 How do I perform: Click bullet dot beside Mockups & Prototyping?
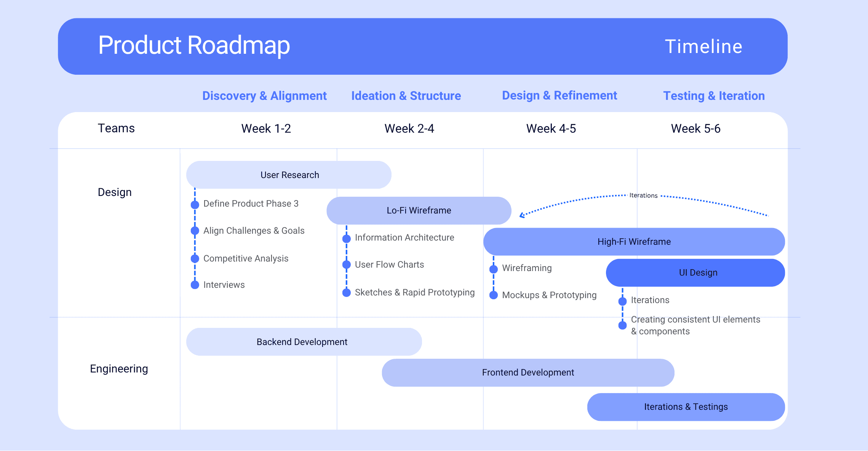coord(494,295)
